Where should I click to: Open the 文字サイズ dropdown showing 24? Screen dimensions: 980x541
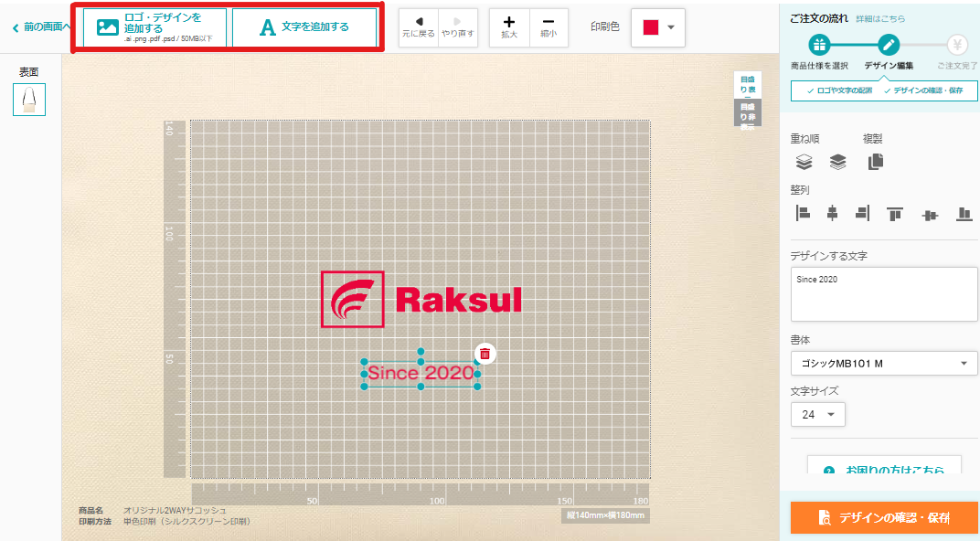click(x=817, y=414)
